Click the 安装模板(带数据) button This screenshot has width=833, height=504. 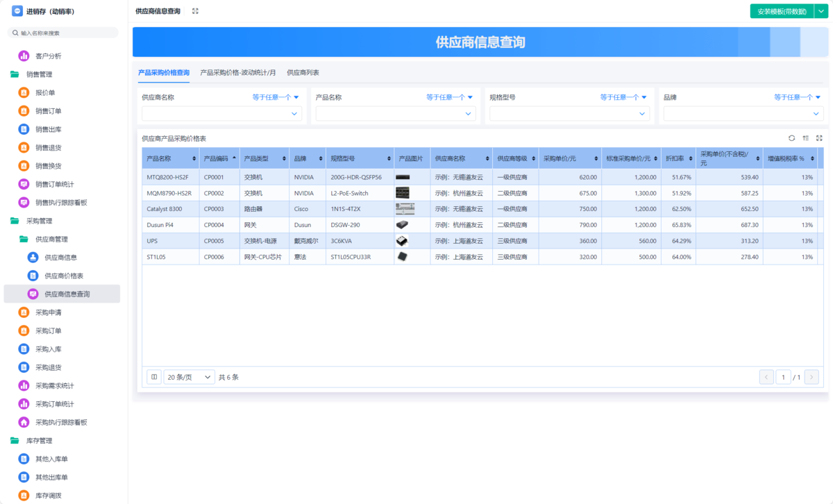point(781,11)
